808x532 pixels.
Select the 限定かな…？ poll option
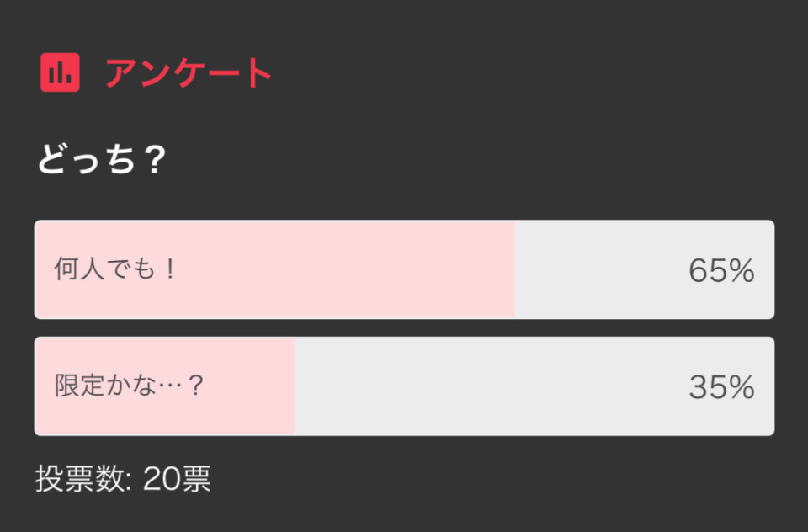pos(404,386)
